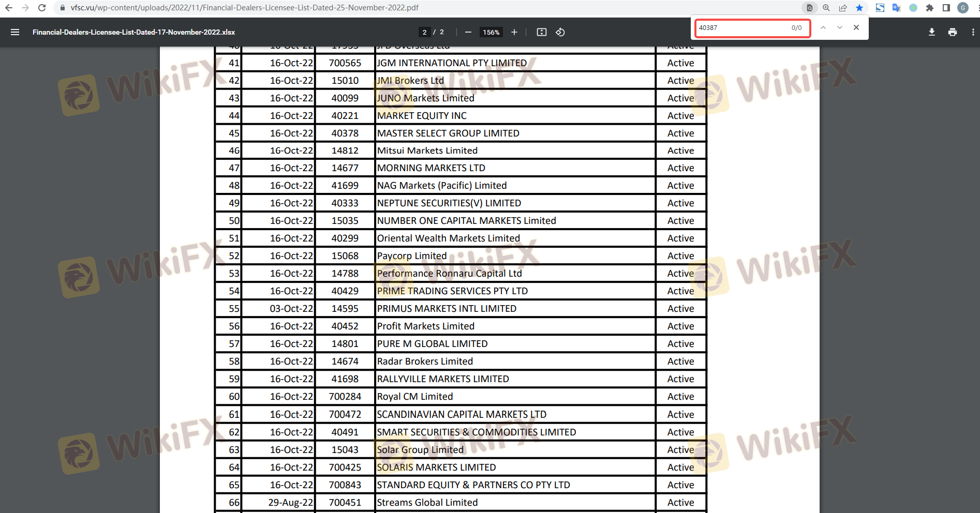Rotate the PDF counterclockwise
This screenshot has height=513, width=980.
(560, 32)
